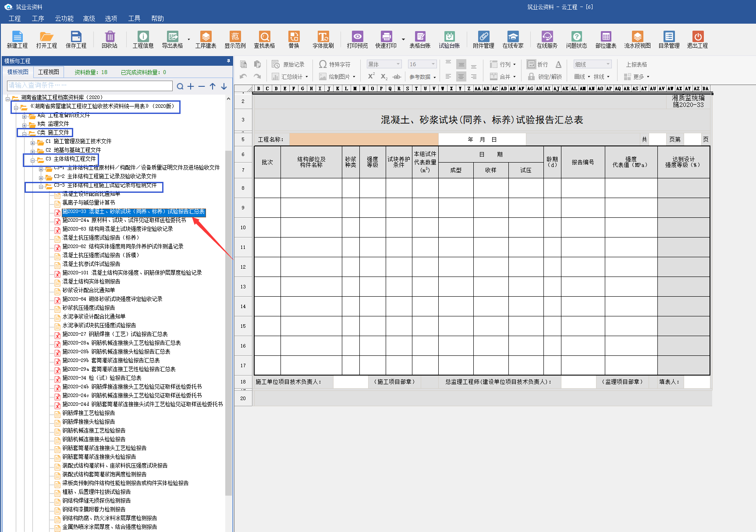Viewport: 756px width, 532px height.
Task: Click the copy icon in edit toolbar
Action: click(244, 64)
